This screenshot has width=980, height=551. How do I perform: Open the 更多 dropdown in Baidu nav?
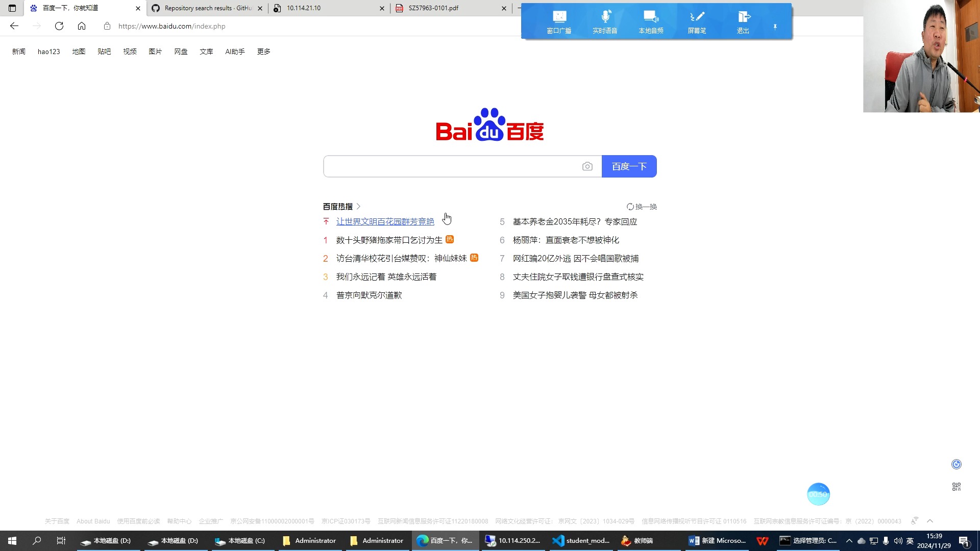tap(263, 51)
